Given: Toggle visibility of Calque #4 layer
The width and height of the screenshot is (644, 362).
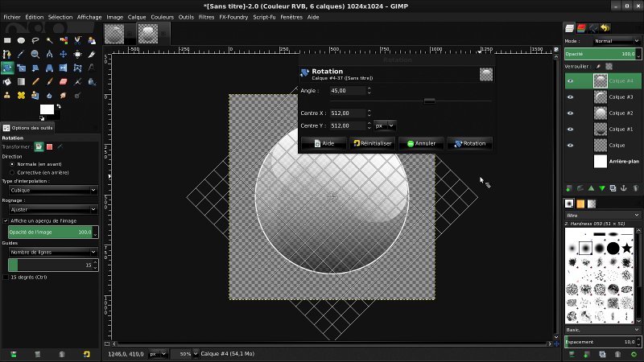Looking at the screenshot, I should pos(571,81).
